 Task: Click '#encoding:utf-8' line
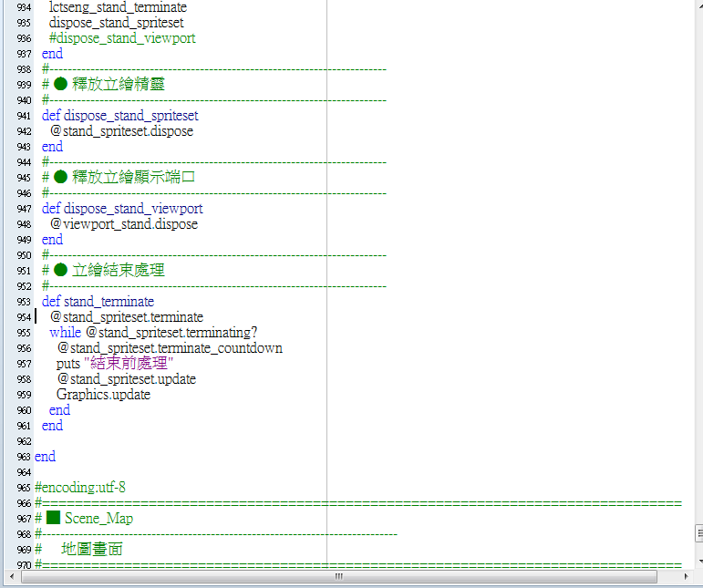(x=80, y=488)
